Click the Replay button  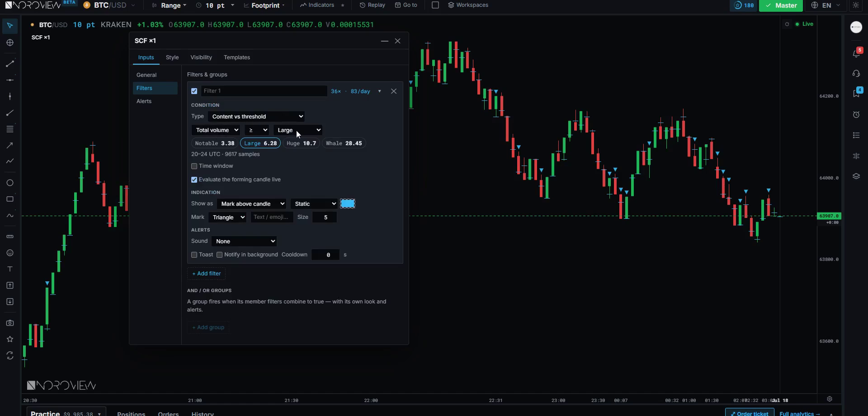point(373,5)
